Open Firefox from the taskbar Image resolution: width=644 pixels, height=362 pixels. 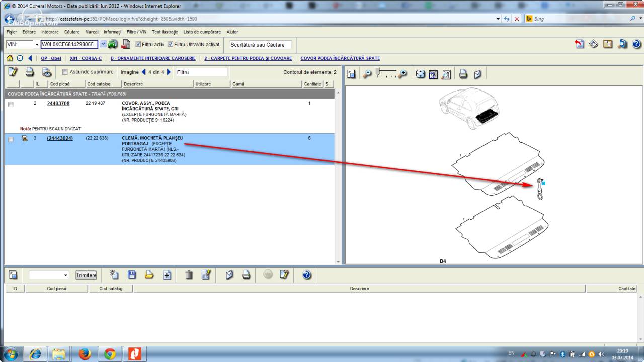click(x=85, y=354)
